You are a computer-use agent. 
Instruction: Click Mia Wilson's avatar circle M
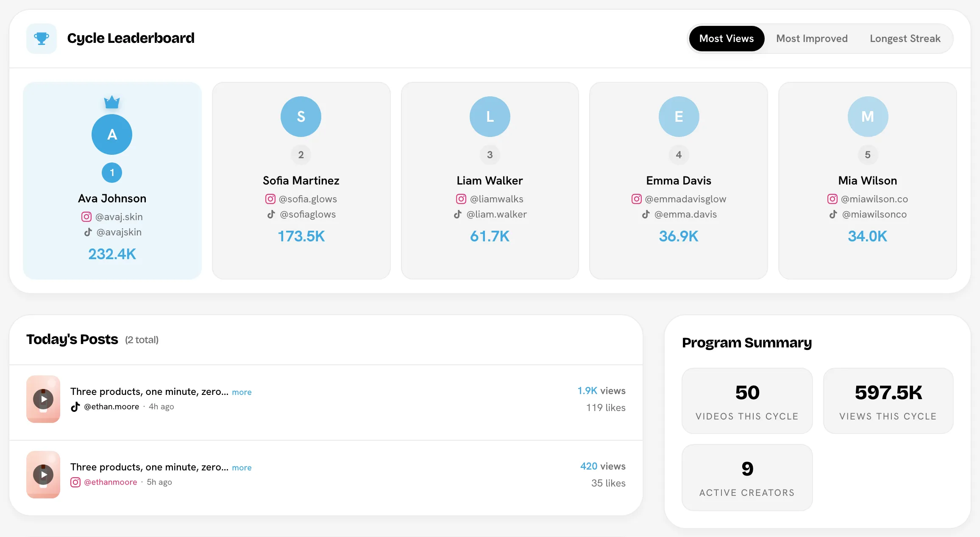[868, 117]
